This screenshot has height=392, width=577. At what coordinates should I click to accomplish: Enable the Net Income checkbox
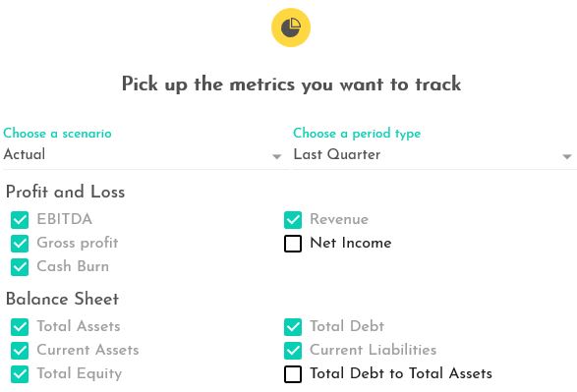[293, 244]
